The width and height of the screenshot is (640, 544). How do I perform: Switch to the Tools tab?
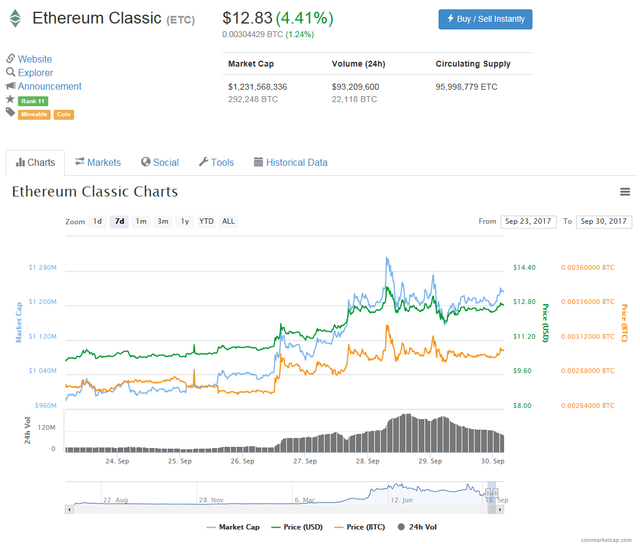216,162
